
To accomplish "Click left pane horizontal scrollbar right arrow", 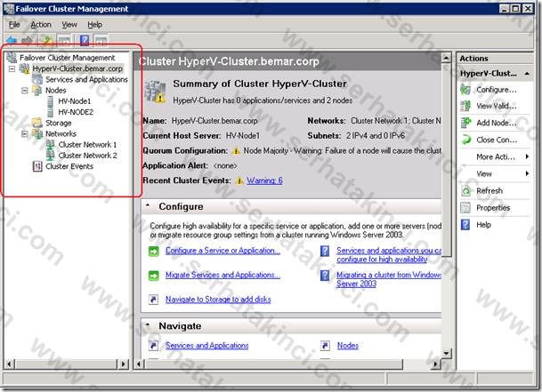I will [x=123, y=364].
